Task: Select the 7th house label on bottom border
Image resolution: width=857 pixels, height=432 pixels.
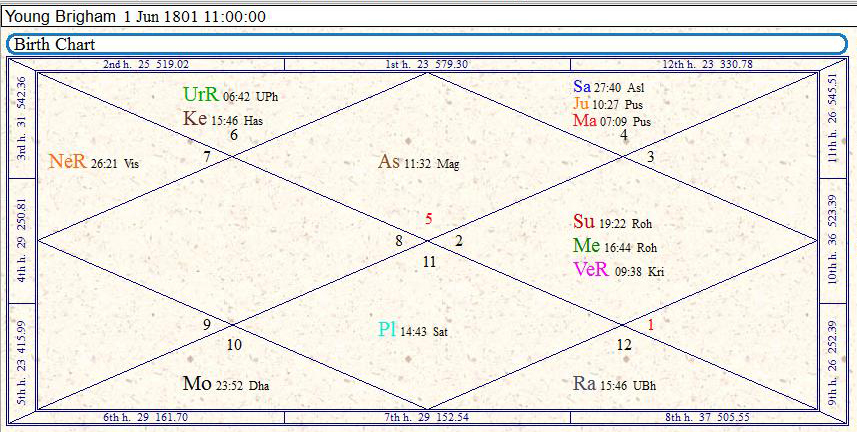Action: coord(427,417)
